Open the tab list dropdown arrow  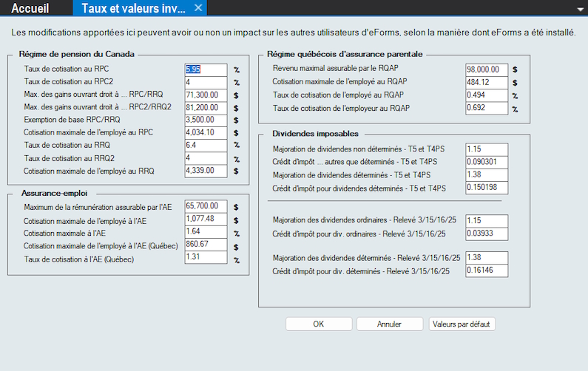pyautogui.click(x=579, y=9)
